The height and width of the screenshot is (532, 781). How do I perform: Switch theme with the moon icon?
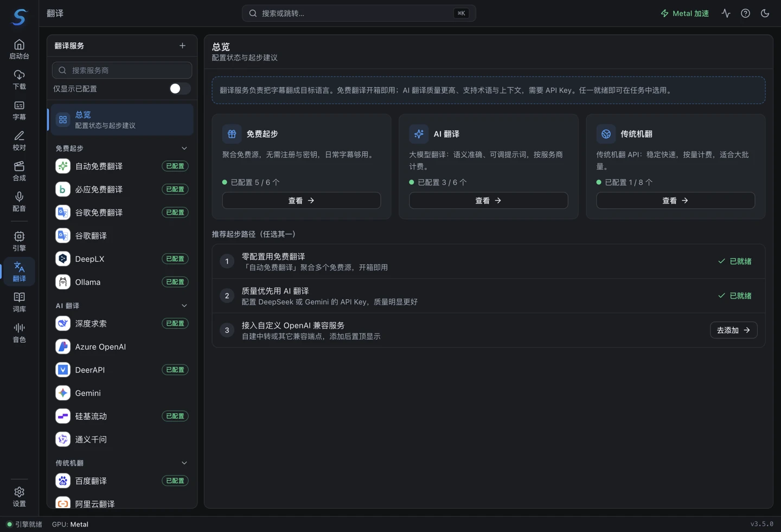coord(765,13)
